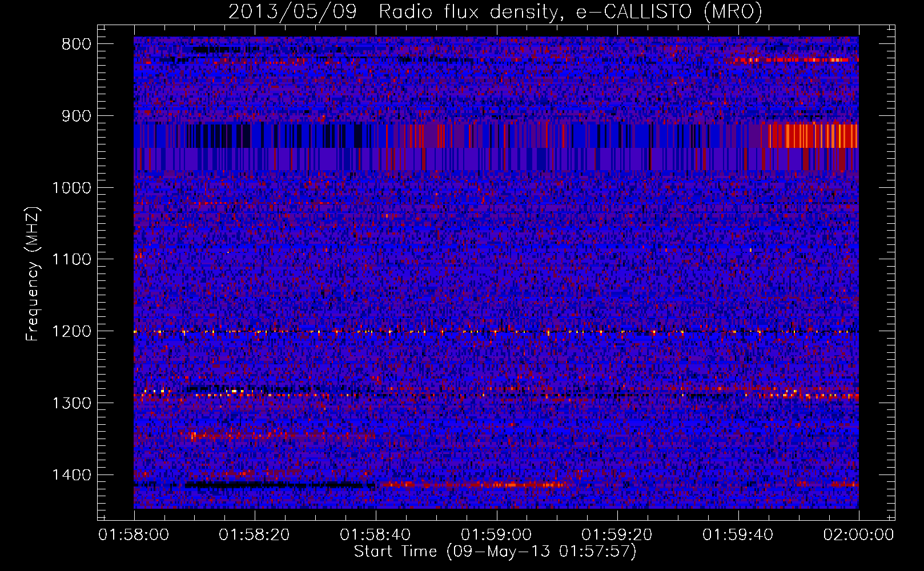Click the dark horizontal streak near 1415 MHz
Image resolution: width=924 pixels, height=571 pixels.
279,485
